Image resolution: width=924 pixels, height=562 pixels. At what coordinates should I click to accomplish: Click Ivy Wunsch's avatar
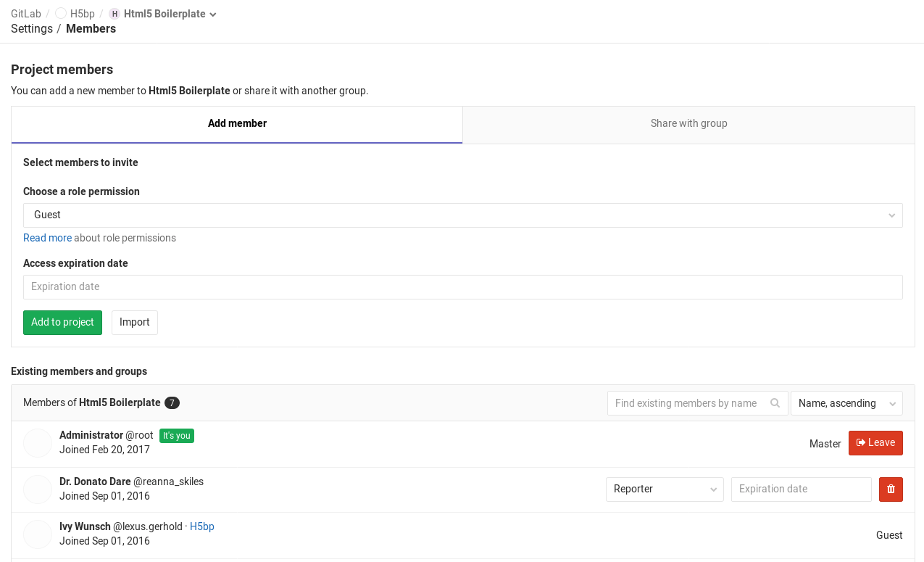click(38, 534)
